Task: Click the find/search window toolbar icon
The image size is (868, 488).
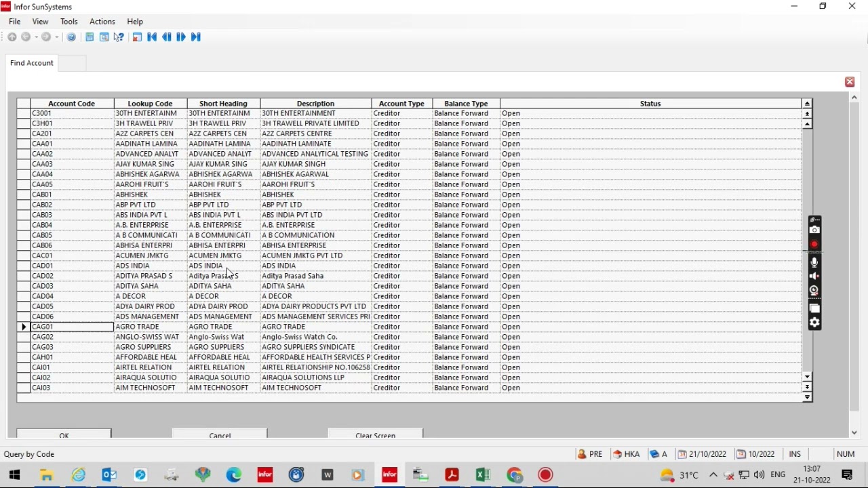Action: (x=104, y=37)
